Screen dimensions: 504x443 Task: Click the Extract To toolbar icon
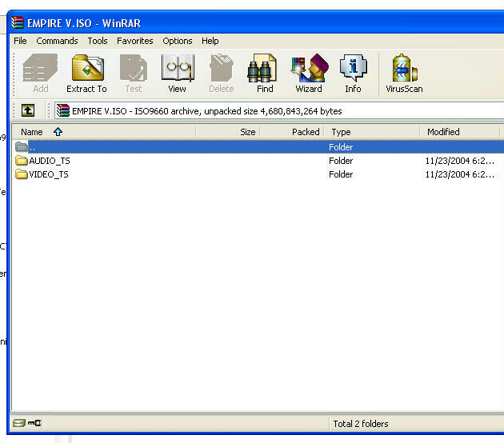pyautogui.click(x=88, y=67)
